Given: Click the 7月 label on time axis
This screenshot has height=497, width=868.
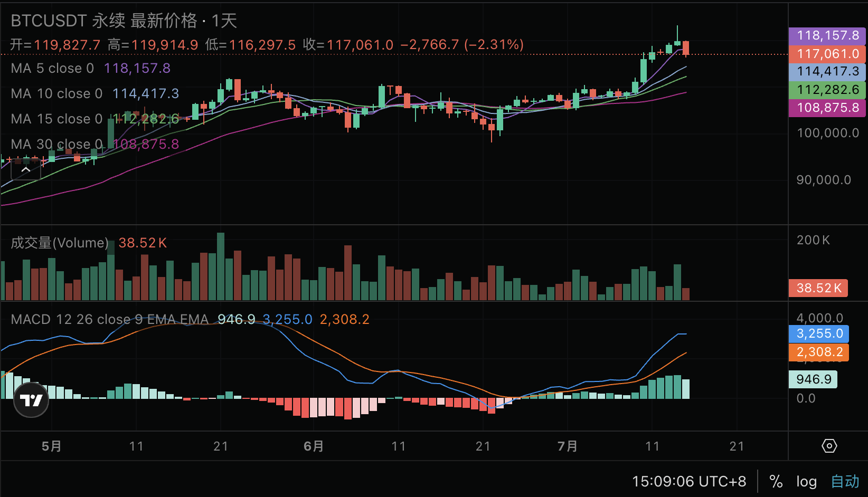Looking at the screenshot, I should coord(568,446).
